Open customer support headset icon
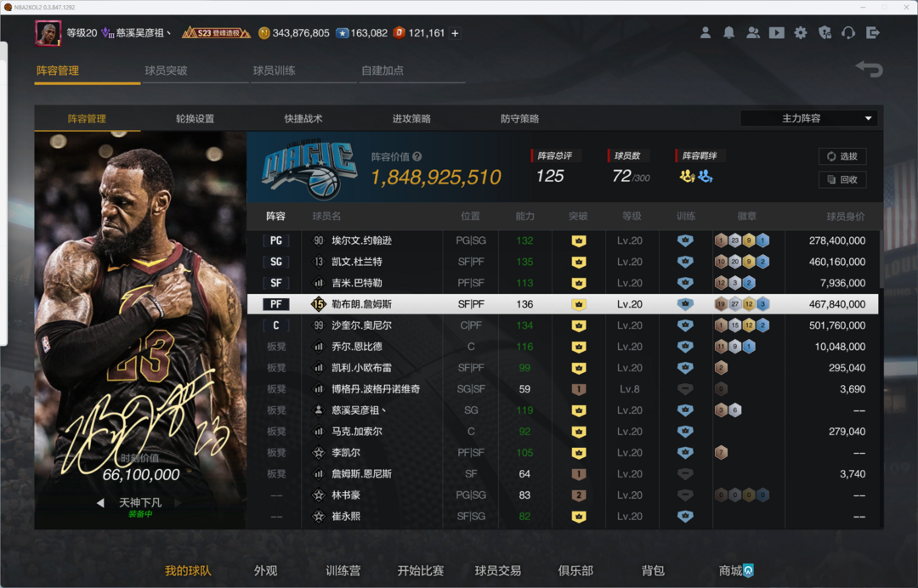 848,33
